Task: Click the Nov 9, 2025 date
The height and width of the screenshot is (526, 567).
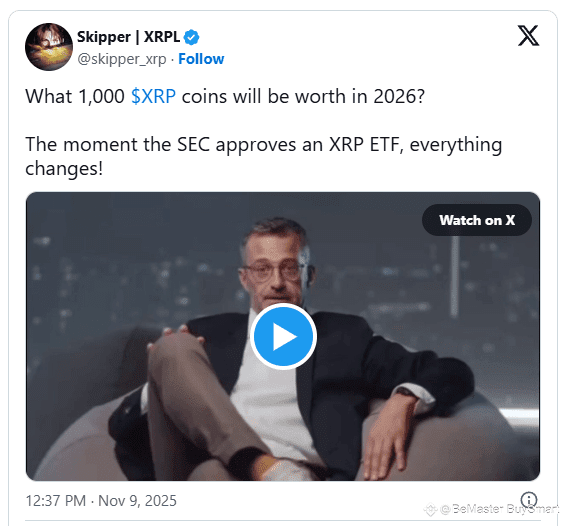Action: coord(137,501)
